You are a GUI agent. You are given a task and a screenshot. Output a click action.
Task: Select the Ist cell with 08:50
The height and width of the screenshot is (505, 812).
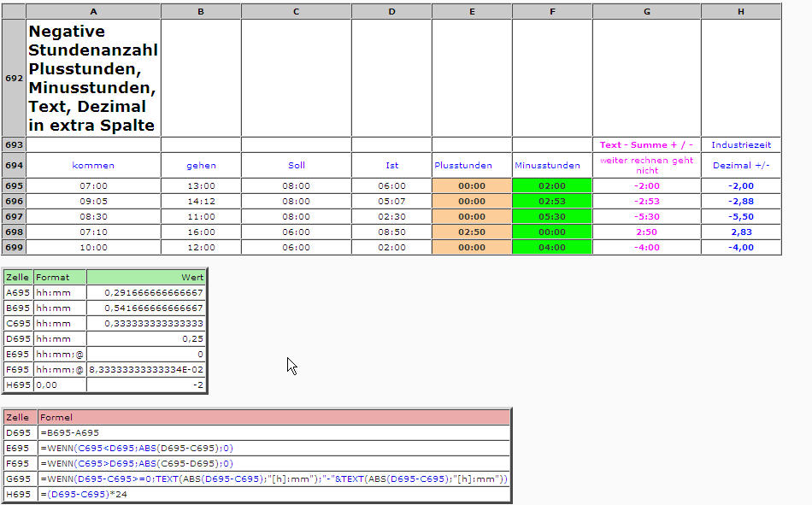(x=391, y=232)
